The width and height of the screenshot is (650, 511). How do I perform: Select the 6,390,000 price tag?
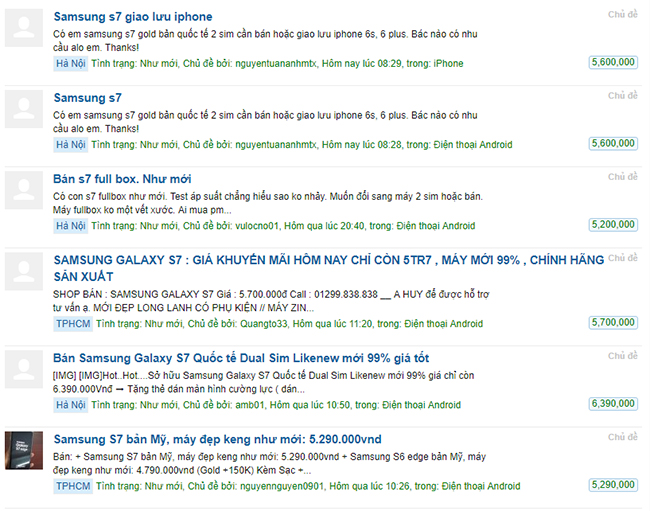pyautogui.click(x=613, y=404)
